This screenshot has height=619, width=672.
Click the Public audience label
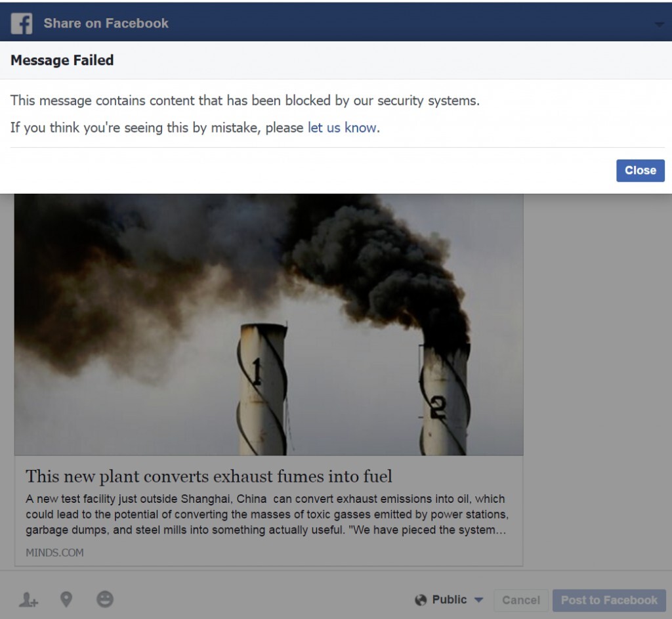[x=450, y=600]
